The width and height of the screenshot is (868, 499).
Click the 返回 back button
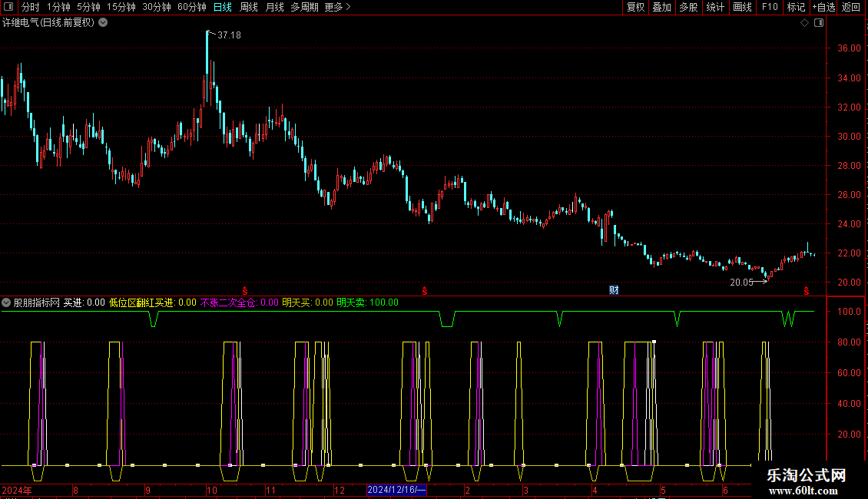(x=851, y=7)
